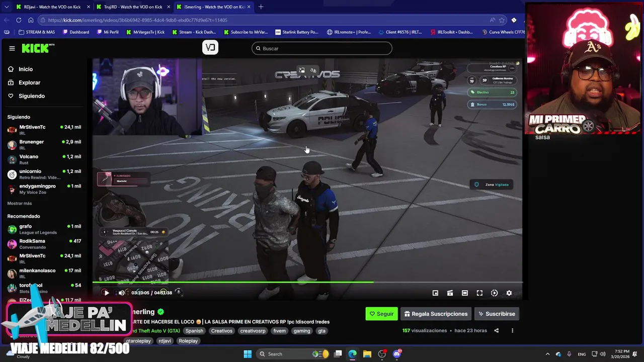Focus the Buscar search field
Image resolution: width=644 pixels, height=362 pixels.
point(322,48)
